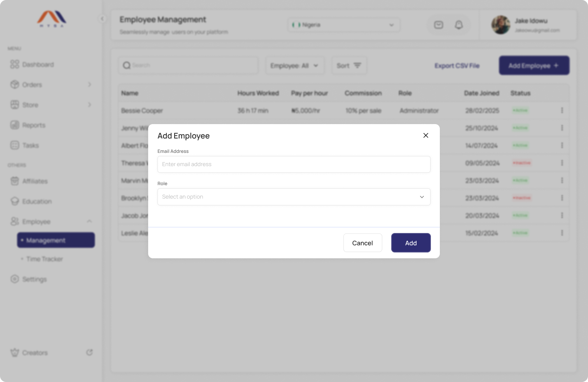Open the Sort filter control
588x382 pixels.
349,65
